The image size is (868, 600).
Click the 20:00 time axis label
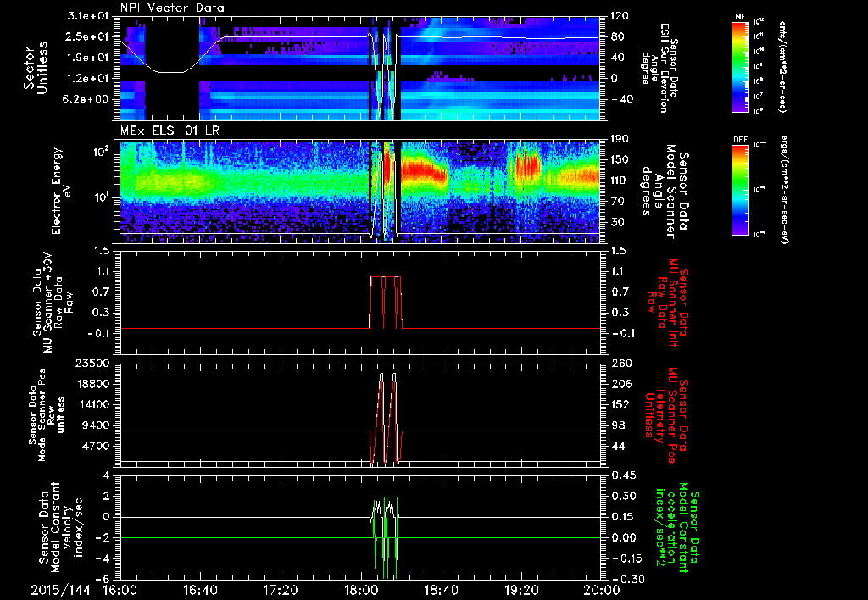click(x=601, y=590)
